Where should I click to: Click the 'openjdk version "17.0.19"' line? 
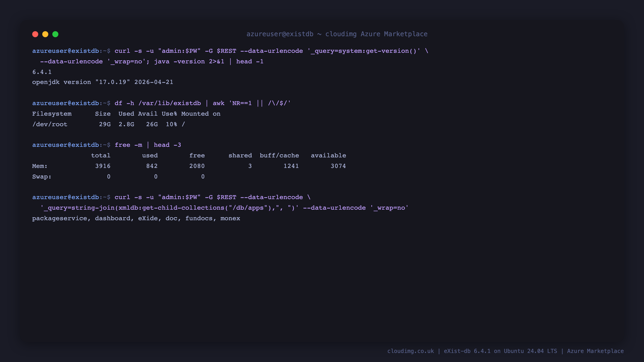pyautogui.click(x=103, y=82)
